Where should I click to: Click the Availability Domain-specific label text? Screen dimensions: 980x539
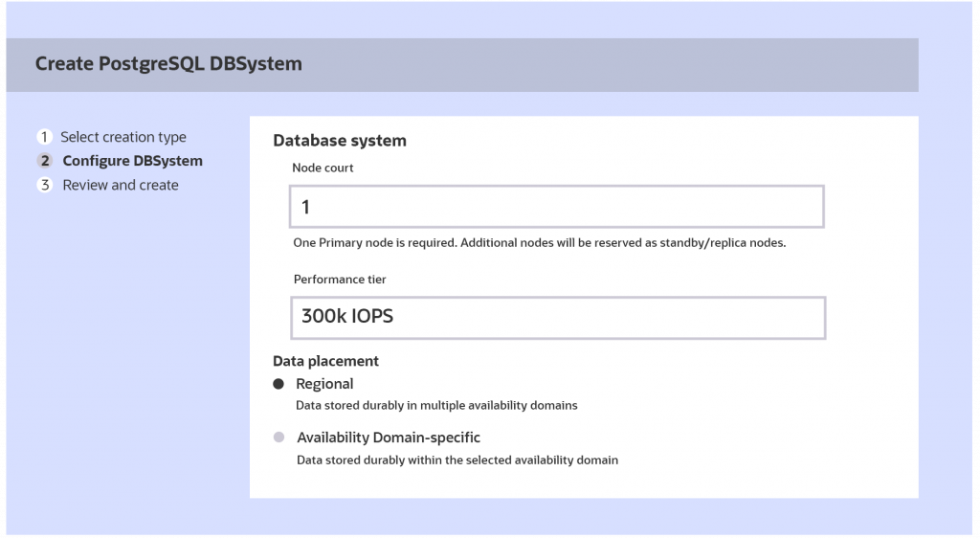(389, 438)
